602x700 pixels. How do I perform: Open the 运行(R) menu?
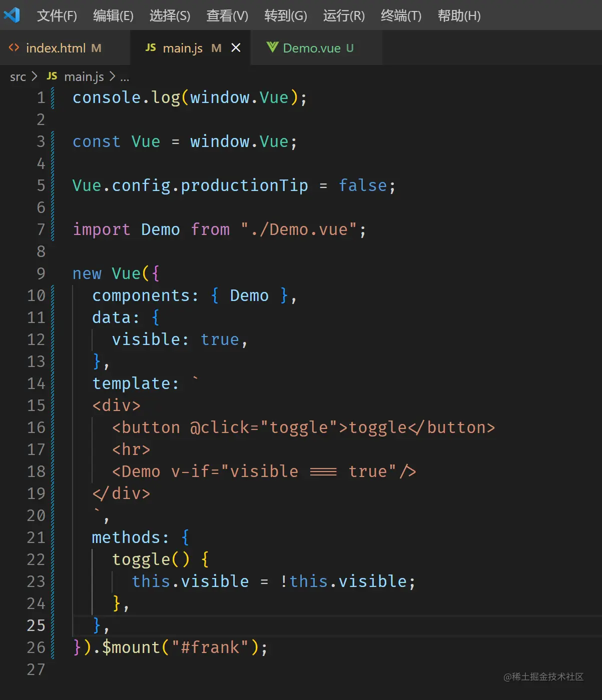(344, 16)
